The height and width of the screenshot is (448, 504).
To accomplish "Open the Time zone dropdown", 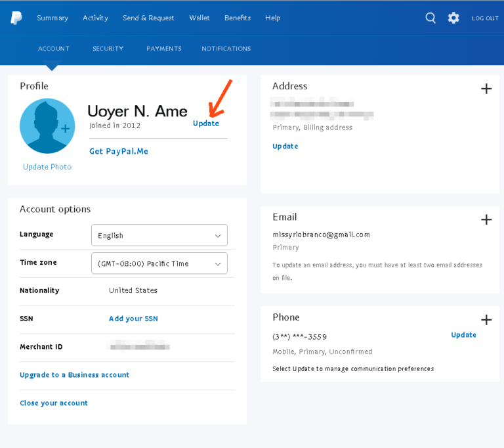I will (159, 263).
